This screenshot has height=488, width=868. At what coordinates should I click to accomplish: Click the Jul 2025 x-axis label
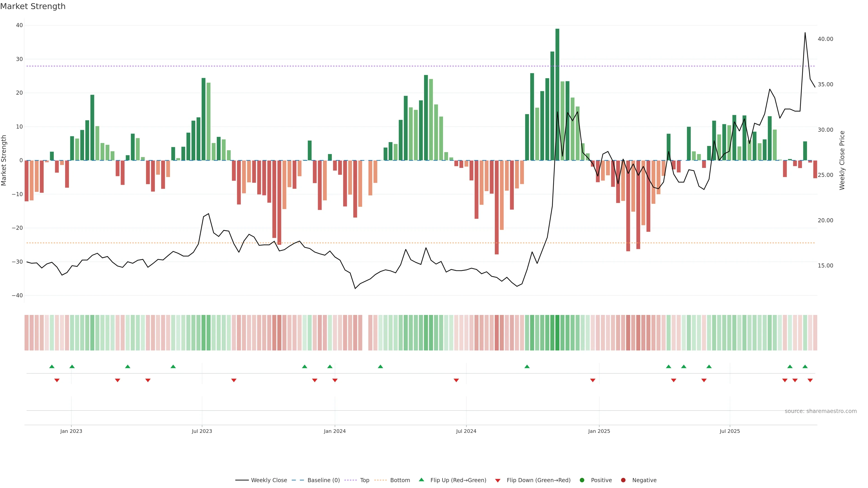tap(729, 431)
